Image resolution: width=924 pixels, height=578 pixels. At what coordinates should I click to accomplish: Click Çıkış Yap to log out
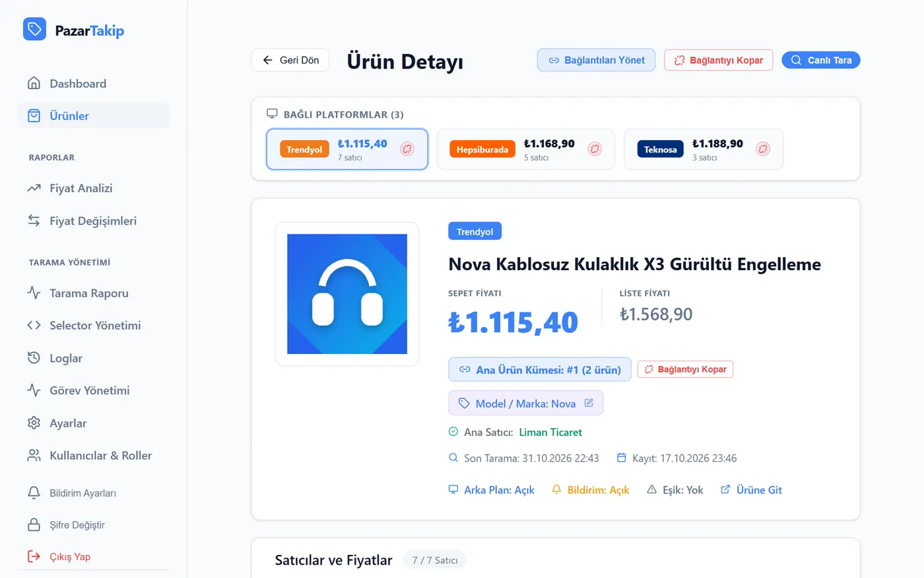pos(94,556)
